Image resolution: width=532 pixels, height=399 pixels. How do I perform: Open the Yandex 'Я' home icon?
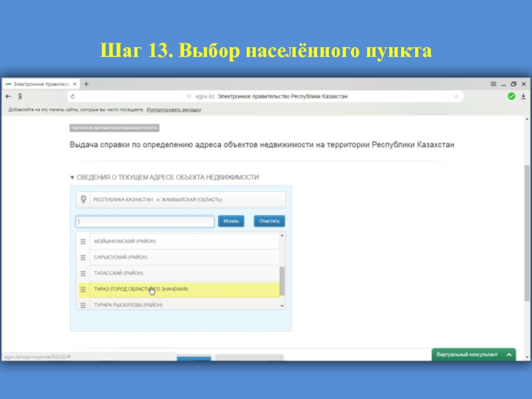20,96
